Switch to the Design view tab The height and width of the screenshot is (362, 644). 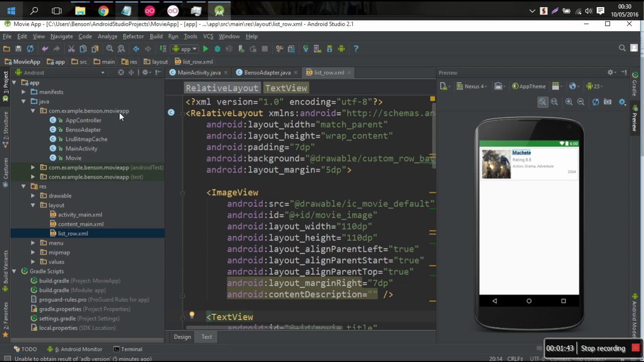tap(182, 337)
